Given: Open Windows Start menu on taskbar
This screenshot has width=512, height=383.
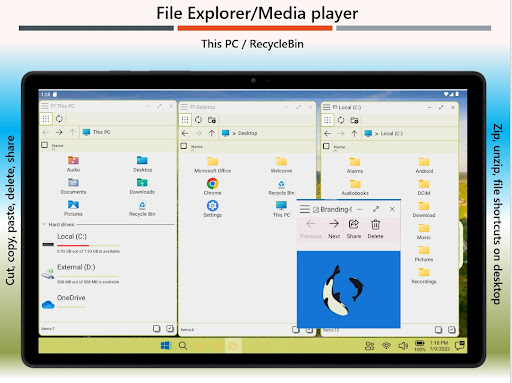Looking at the screenshot, I should click(166, 346).
